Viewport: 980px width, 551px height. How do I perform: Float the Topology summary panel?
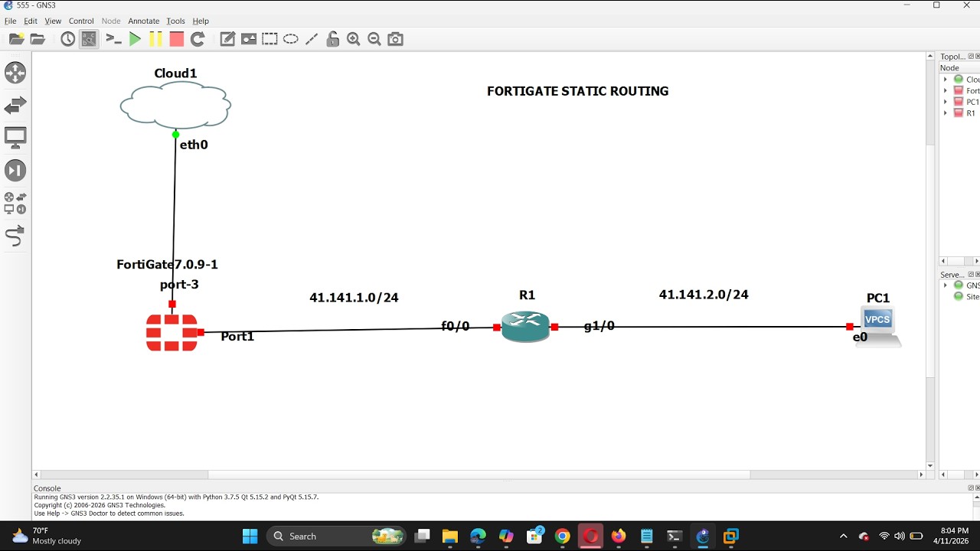[970, 57]
